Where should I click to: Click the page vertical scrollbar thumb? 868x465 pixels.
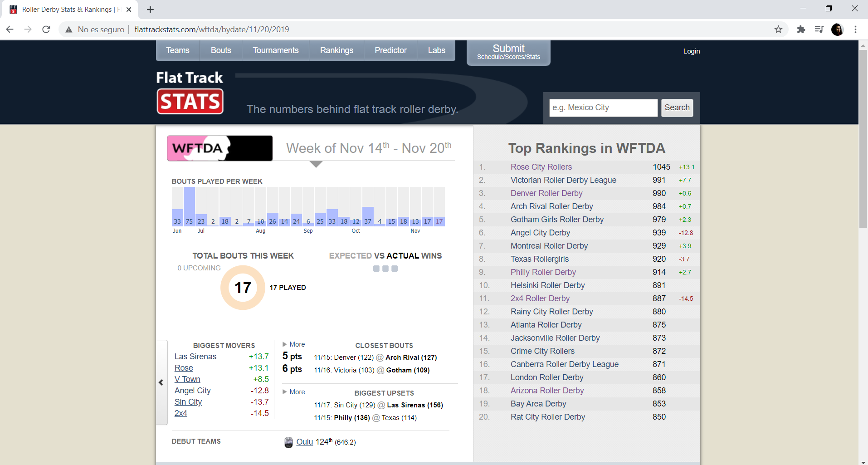click(863, 138)
